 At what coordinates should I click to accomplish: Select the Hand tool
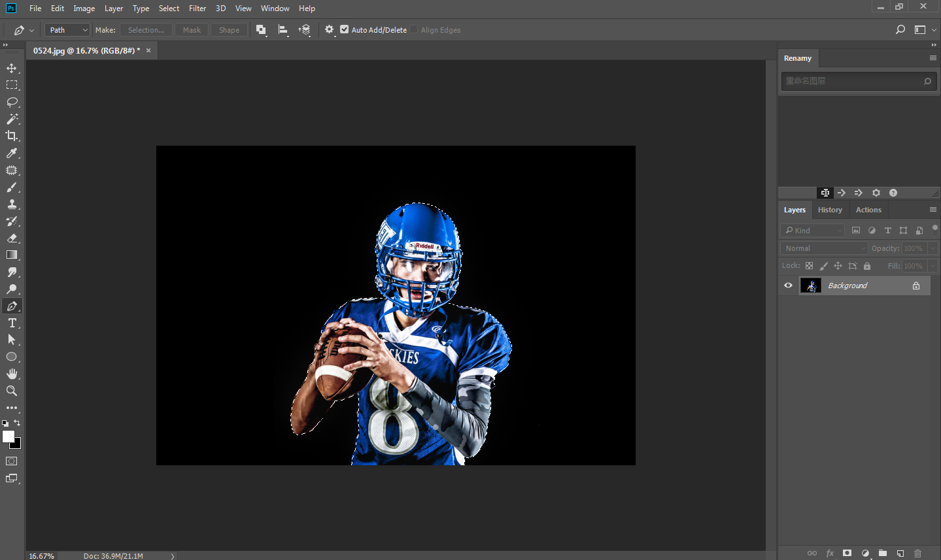coord(12,374)
